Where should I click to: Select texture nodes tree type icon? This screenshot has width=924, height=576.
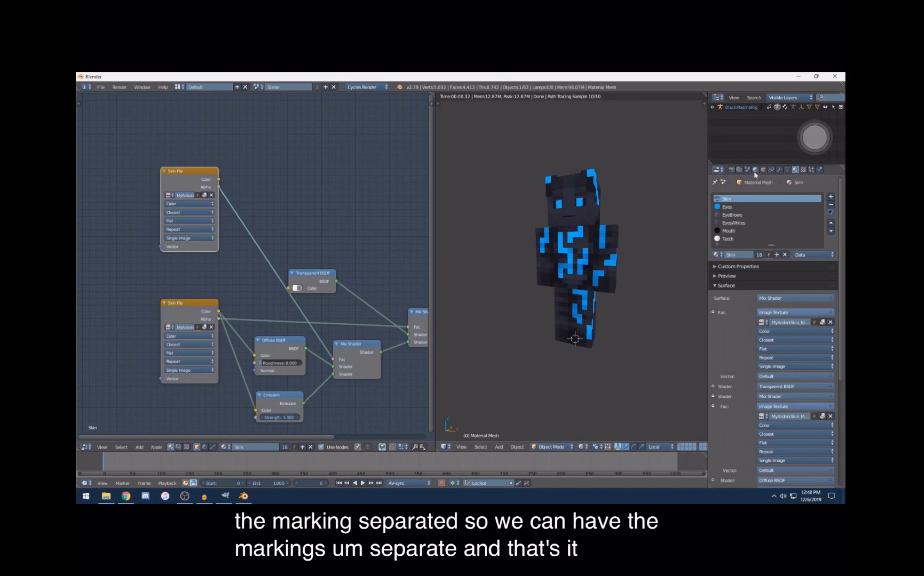pyautogui.click(x=186, y=447)
